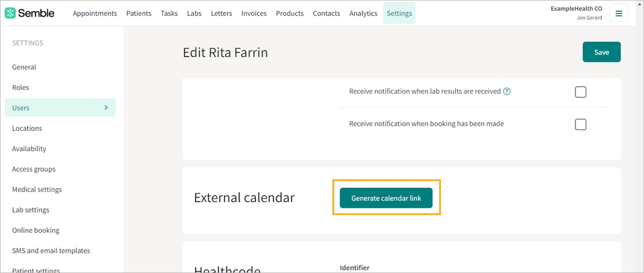The image size is (644, 273).
Task: Open the Online booking settings
Action: pos(36,230)
